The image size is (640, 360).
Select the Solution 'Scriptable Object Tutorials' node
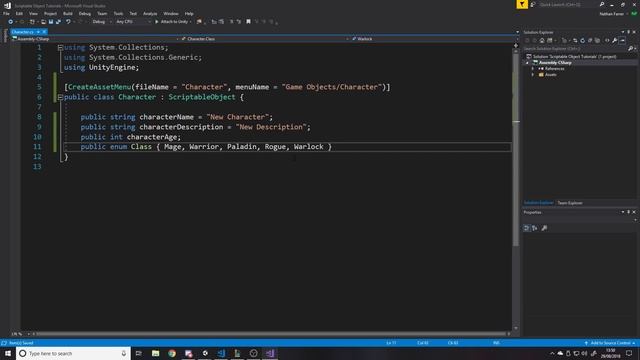[x=574, y=57]
